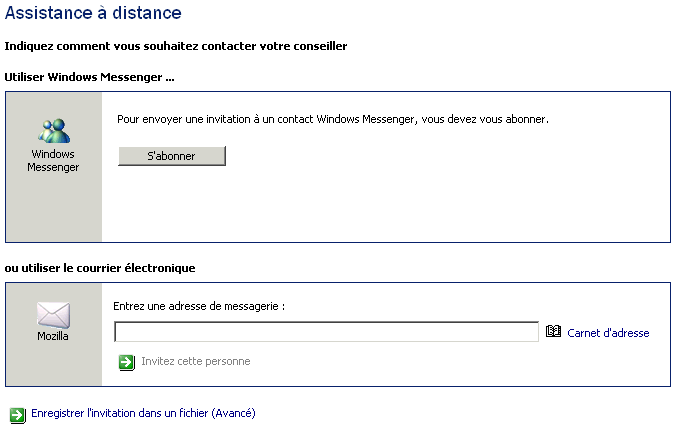
Task: Open the Carnet d'adresse link
Action: point(608,333)
